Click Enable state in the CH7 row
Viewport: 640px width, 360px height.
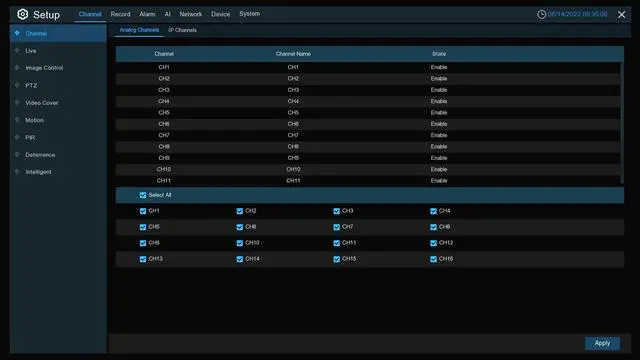tap(439, 135)
